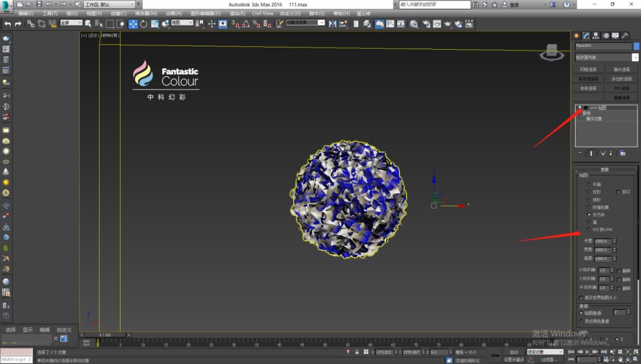Collapse the 参数 rollout

coord(605,170)
